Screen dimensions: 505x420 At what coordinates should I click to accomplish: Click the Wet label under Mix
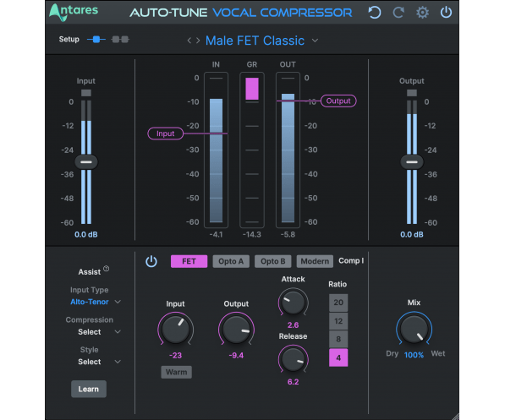(438, 354)
